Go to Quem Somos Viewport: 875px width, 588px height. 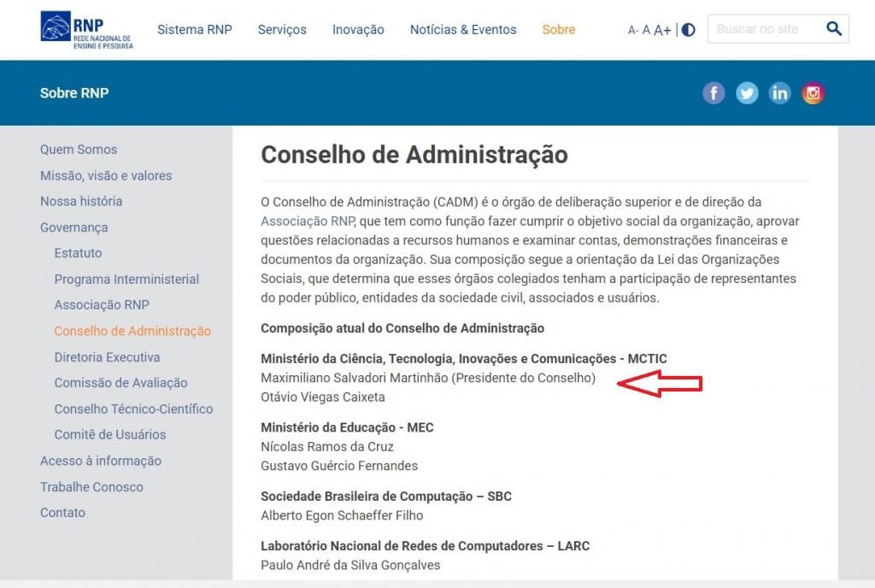pyautogui.click(x=79, y=150)
